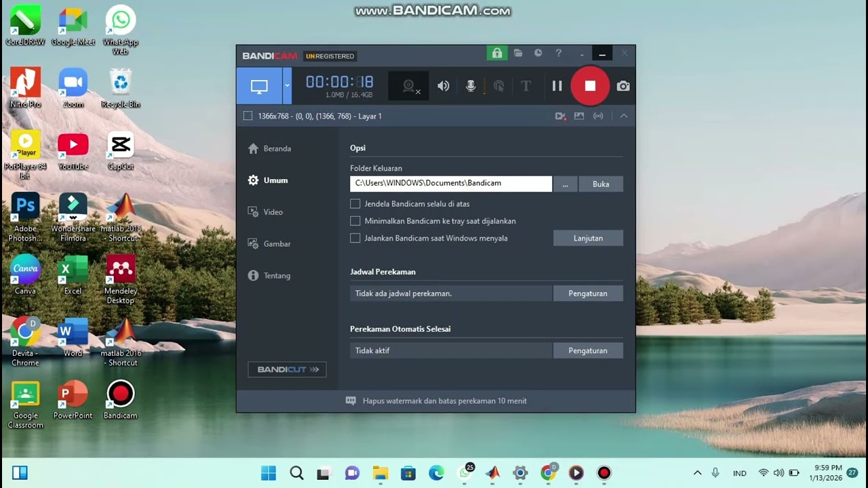Click the Tidak aktif status text
The width and height of the screenshot is (868, 488).
tap(372, 350)
